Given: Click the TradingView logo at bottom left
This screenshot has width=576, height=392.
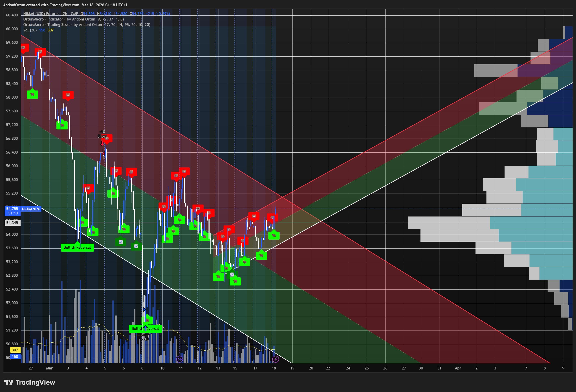Looking at the screenshot, I should click(29, 382).
